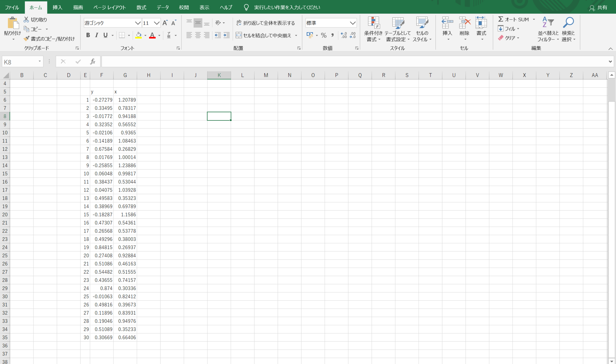This screenshot has height=364, width=616.
Task: Expand the font name dropdown
Action: pyautogui.click(x=138, y=23)
